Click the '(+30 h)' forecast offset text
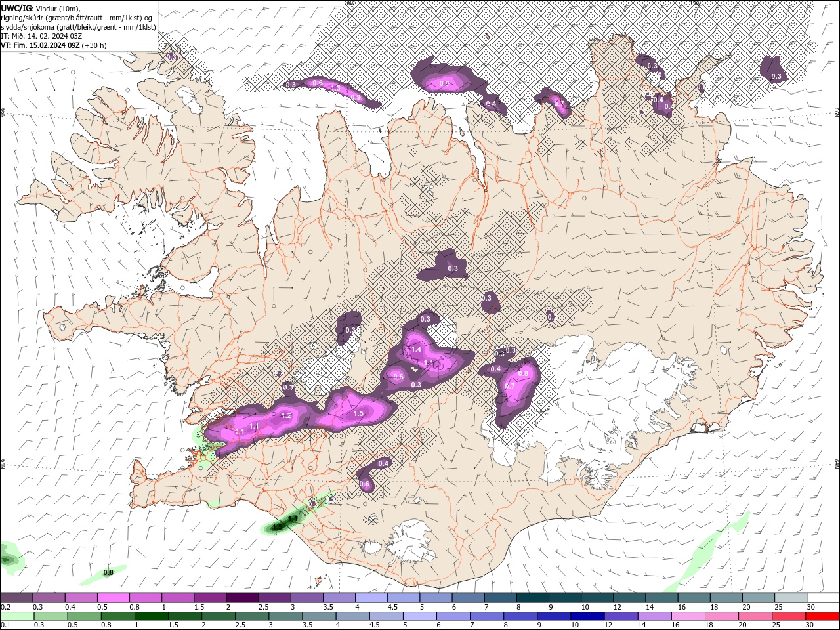840x630 pixels. pos(94,45)
